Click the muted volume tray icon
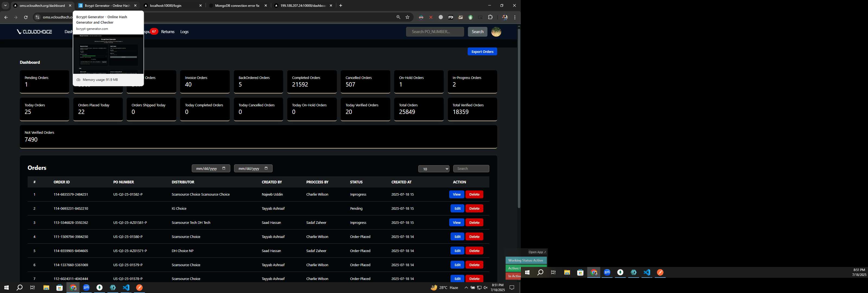The height and width of the screenshot is (293, 868). [486, 288]
